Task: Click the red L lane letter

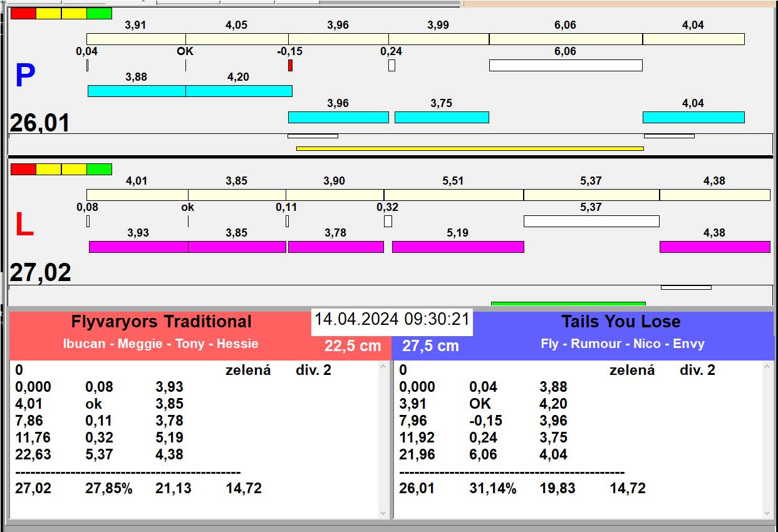Action: pyautogui.click(x=24, y=225)
